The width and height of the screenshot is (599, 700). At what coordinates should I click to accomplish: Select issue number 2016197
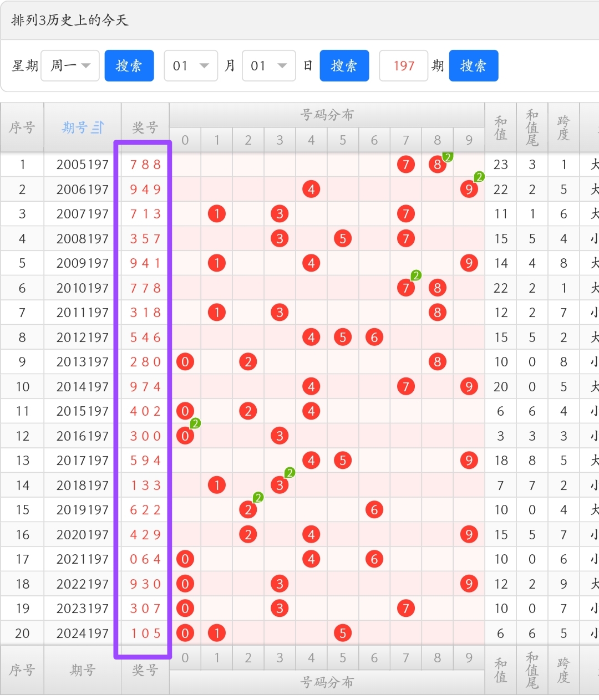(x=83, y=436)
